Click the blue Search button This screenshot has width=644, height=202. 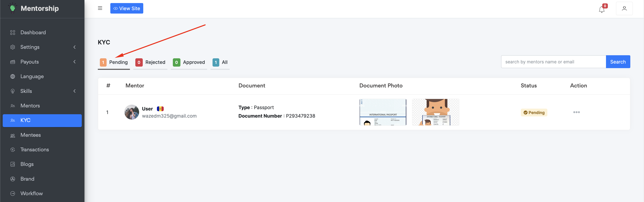(618, 62)
